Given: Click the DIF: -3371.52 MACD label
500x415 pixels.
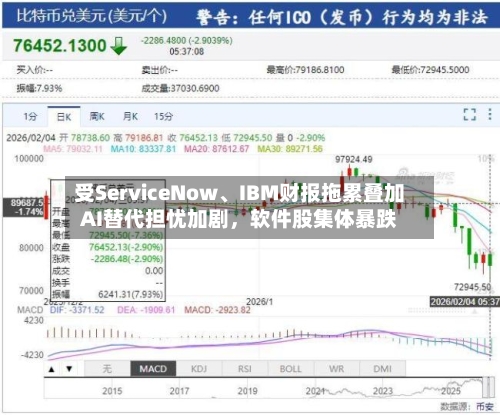Looking at the screenshot, I should click(77, 310).
